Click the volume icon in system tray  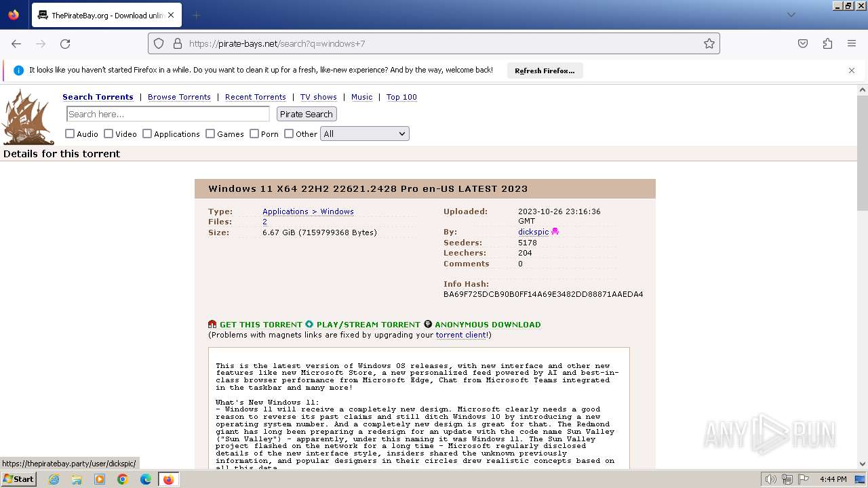(771, 479)
